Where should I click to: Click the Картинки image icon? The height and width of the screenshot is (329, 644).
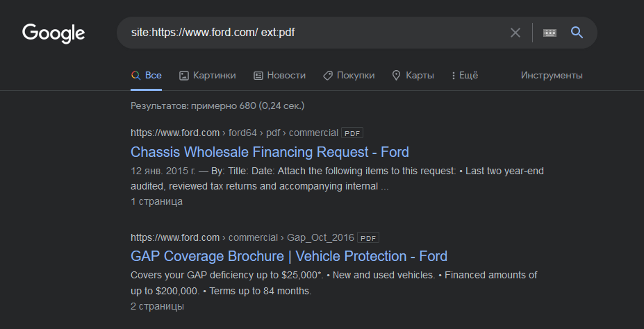pyautogui.click(x=184, y=75)
